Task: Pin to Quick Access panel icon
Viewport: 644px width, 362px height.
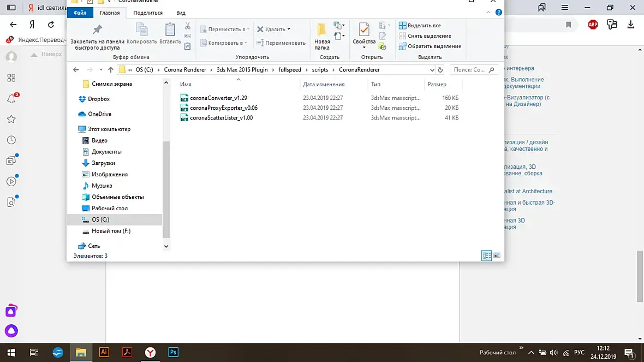Action: point(97,29)
